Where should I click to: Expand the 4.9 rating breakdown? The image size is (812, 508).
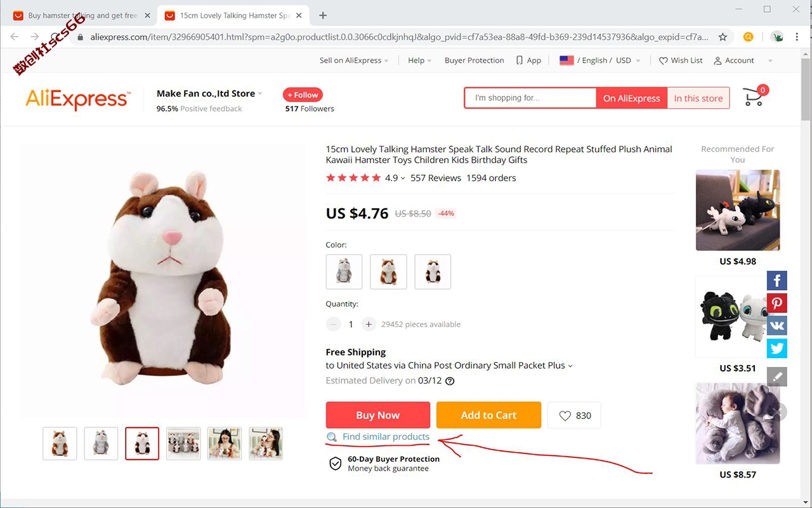395,178
